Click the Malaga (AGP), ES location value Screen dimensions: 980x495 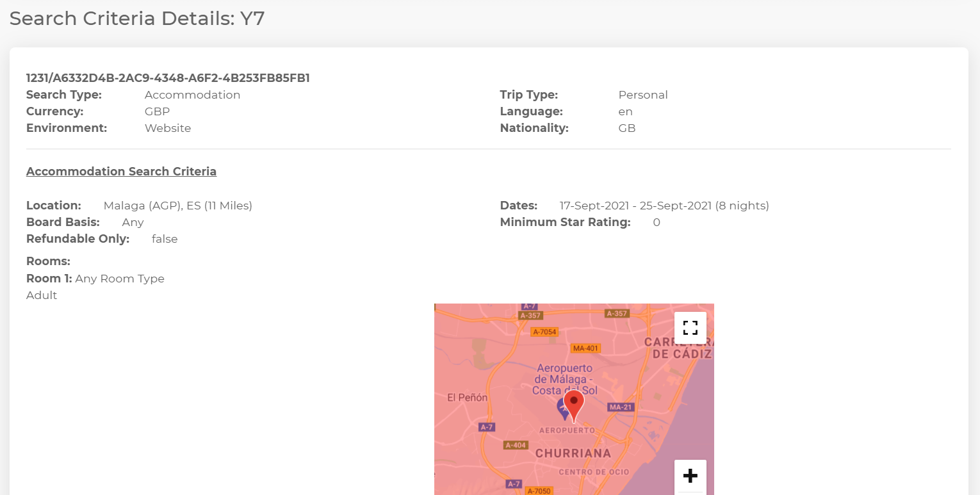click(177, 206)
